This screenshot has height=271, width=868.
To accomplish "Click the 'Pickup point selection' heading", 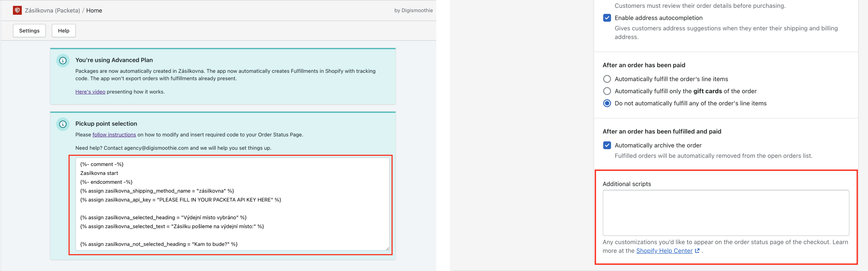I will (x=106, y=124).
